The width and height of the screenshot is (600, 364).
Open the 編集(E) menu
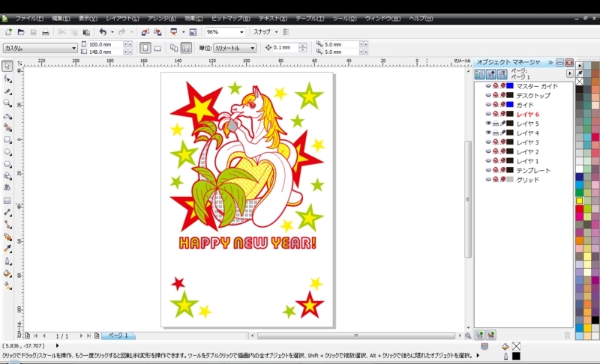(61, 18)
